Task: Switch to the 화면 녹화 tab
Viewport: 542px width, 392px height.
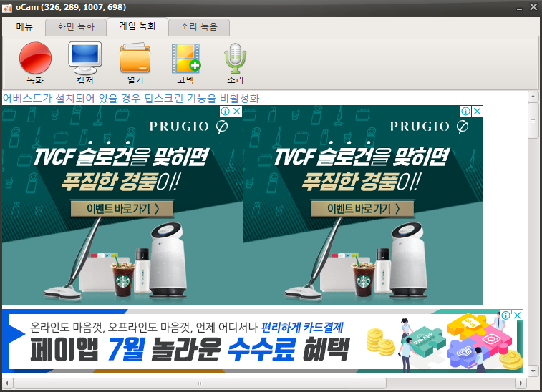Action: (x=76, y=26)
